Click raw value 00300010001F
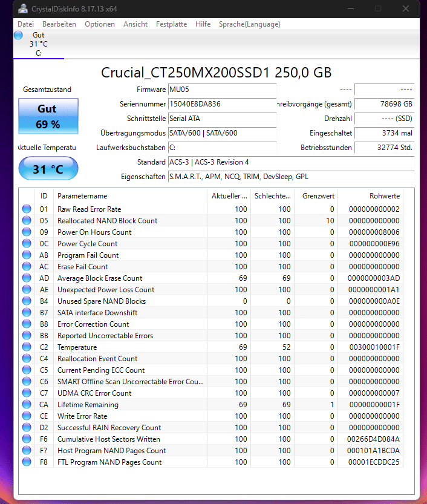Viewport: 427px width, 504px height. (374, 347)
